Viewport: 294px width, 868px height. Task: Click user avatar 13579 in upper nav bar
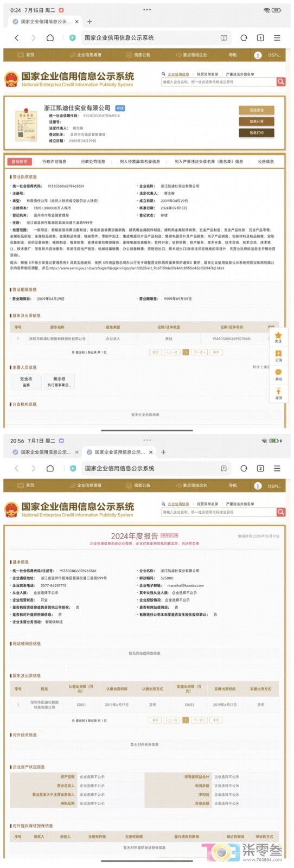click(x=258, y=55)
